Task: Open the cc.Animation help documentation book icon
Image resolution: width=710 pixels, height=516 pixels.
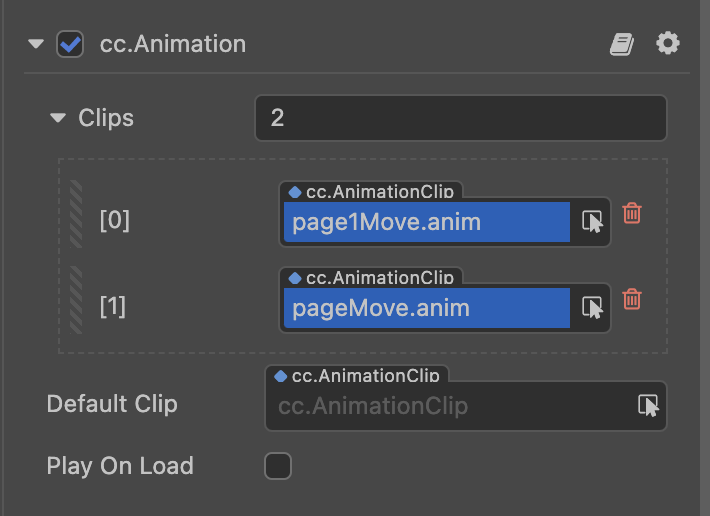Action: tap(623, 44)
